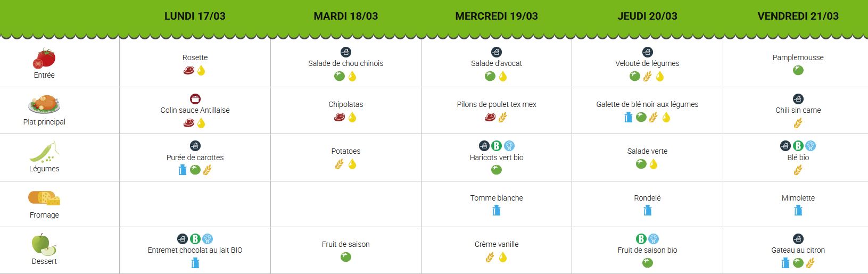Click the green apple Dessert icon

point(44,244)
